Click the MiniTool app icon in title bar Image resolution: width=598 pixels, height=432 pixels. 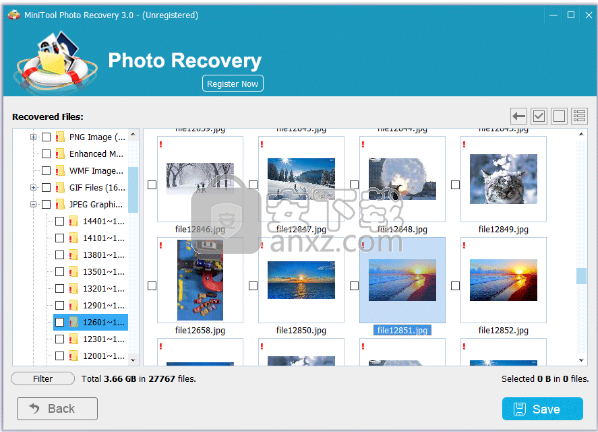(14, 15)
